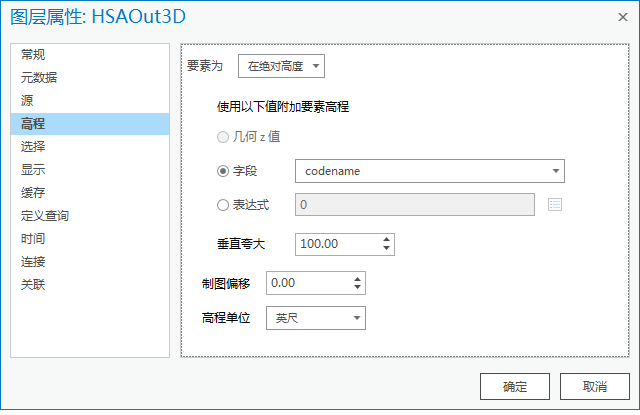640x415 pixels.
Task: Select the 选择 tab
Action: 33,146
